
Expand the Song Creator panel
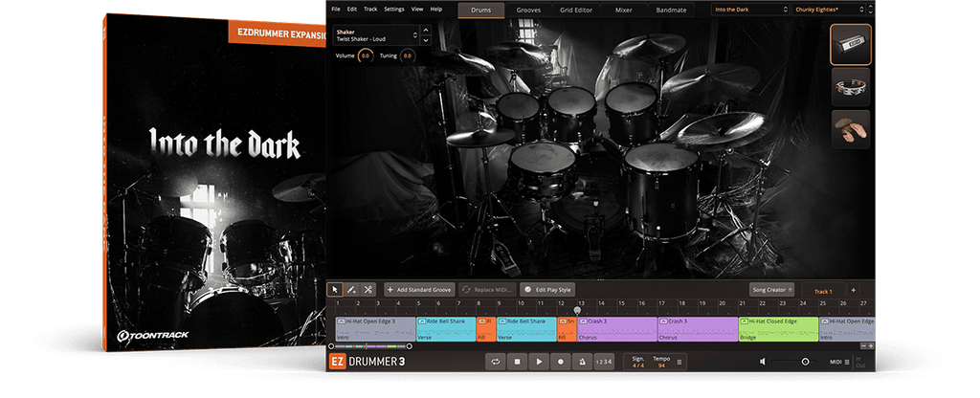coord(772,290)
